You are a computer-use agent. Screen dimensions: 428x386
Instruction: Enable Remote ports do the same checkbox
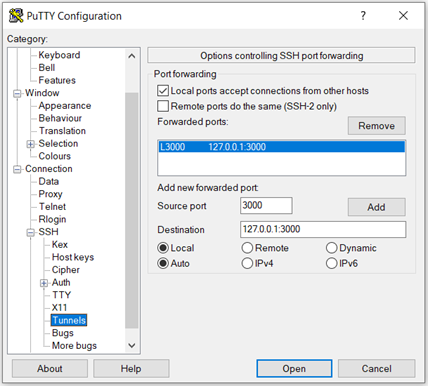(163, 106)
